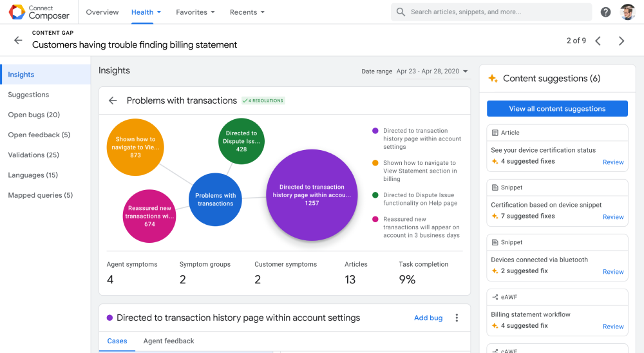Review the Certification based on device snippet

[x=613, y=216]
